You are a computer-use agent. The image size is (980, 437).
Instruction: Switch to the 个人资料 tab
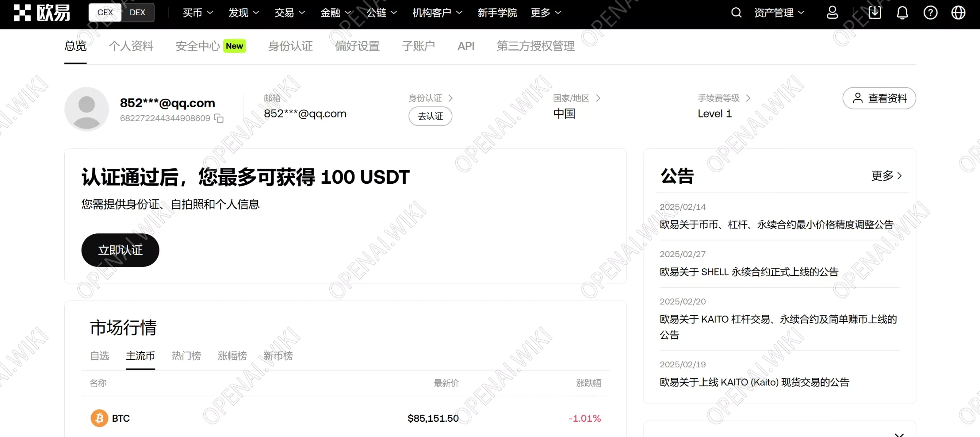pyautogui.click(x=131, y=46)
